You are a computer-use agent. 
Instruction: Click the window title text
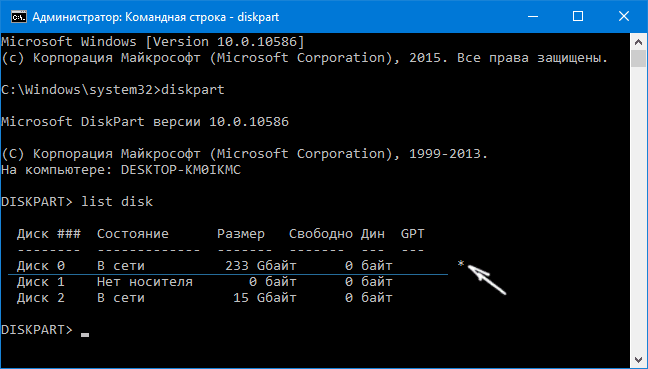tap(156, 17)
